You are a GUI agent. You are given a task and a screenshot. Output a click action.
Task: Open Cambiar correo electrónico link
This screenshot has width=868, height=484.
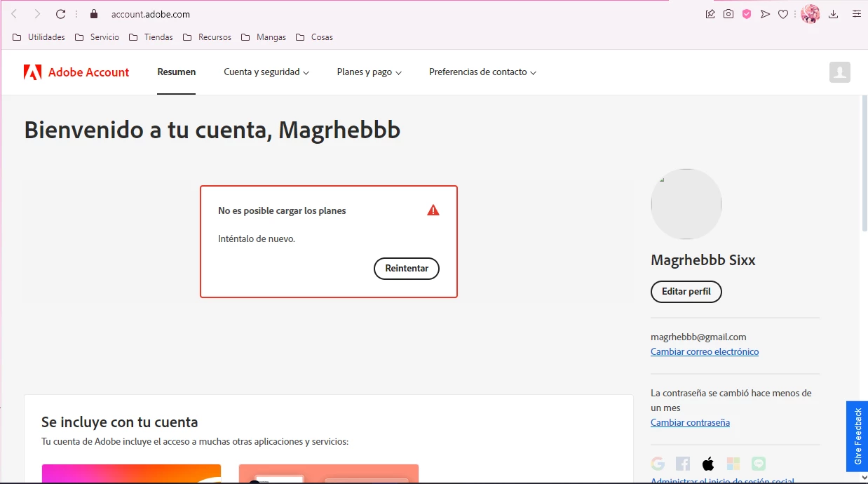[x=705, y=352]
